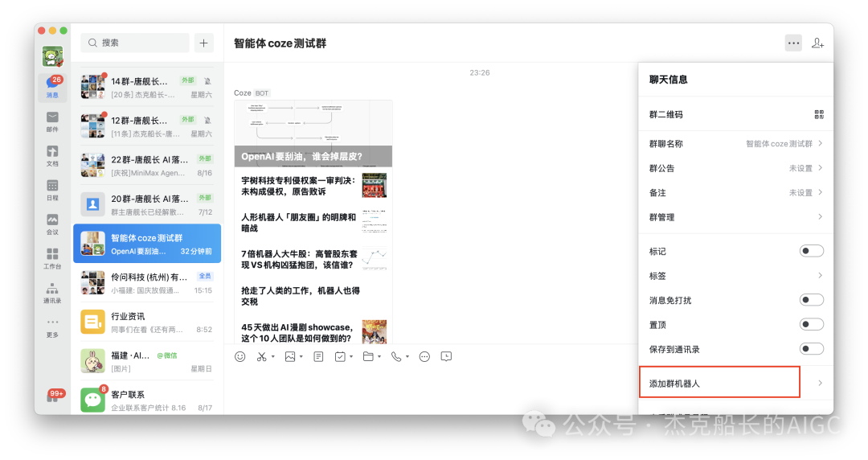Open the phone call dropdown arrow

(407, 357)
